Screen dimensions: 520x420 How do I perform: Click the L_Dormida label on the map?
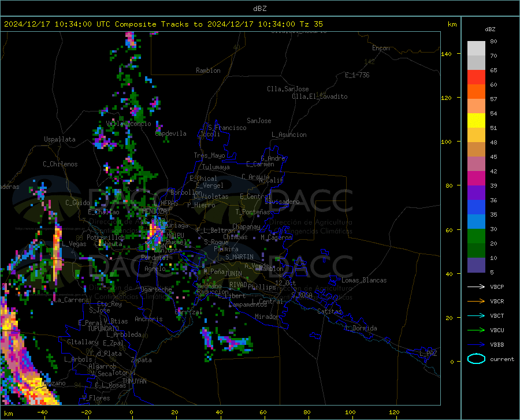coord(361,328)
